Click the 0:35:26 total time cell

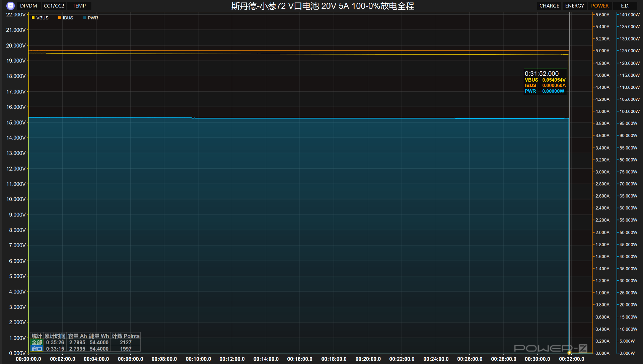pyautogui.click(x=55, y=342)
